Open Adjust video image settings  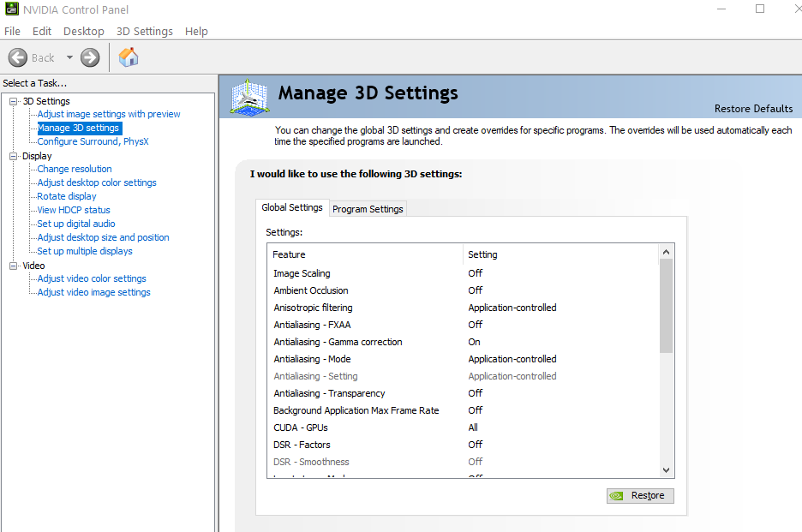[94, 292]
